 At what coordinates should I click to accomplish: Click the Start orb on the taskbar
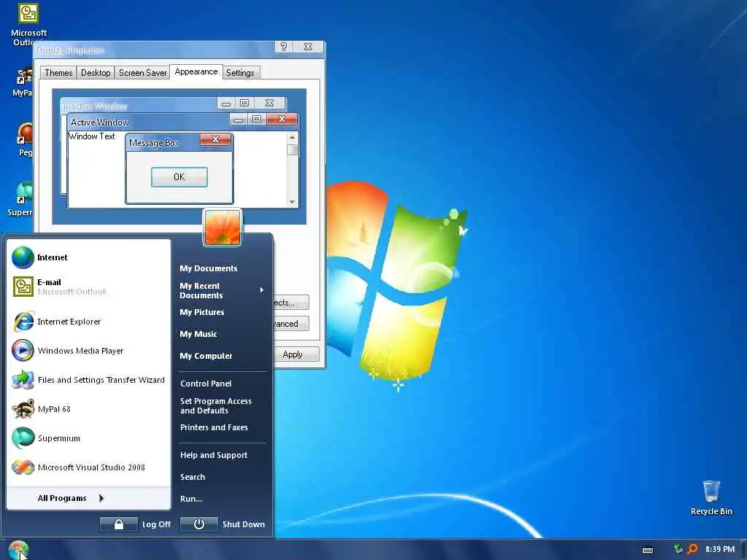(x=18, y=550)
